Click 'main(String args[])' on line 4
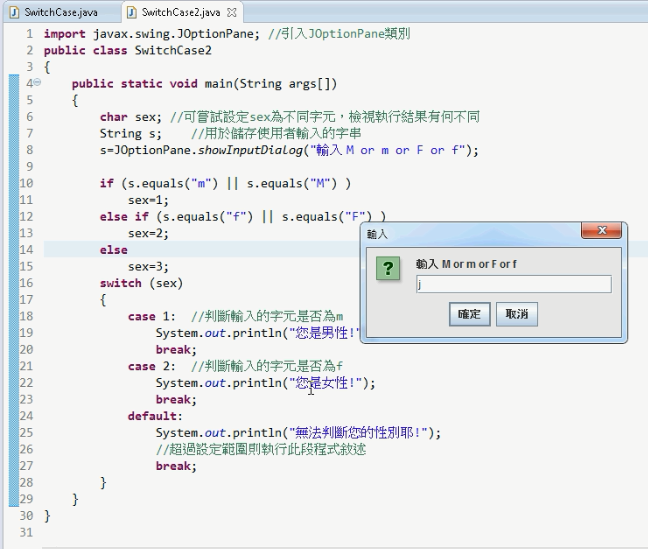 (x=271, y=84)
